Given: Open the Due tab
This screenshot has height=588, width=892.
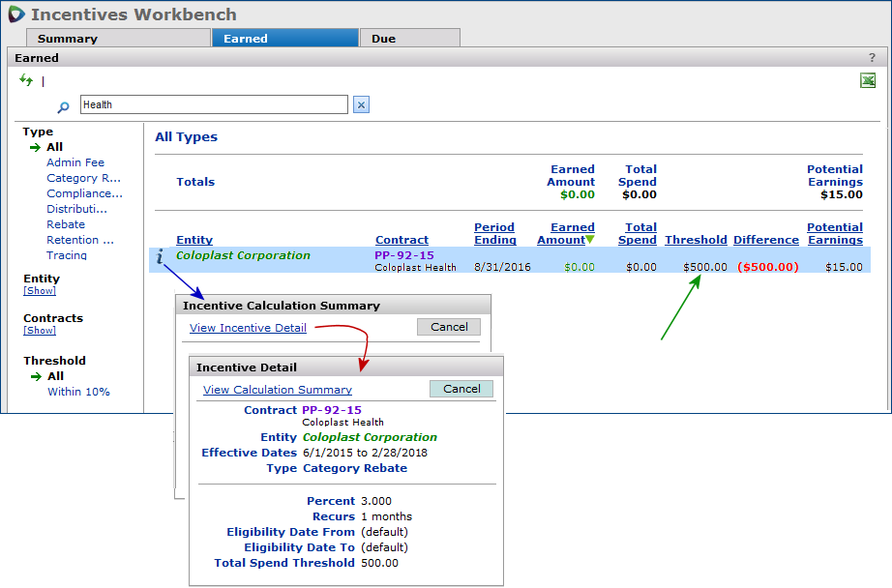Looking at the screenshot, I should click(x=384, y=39).
